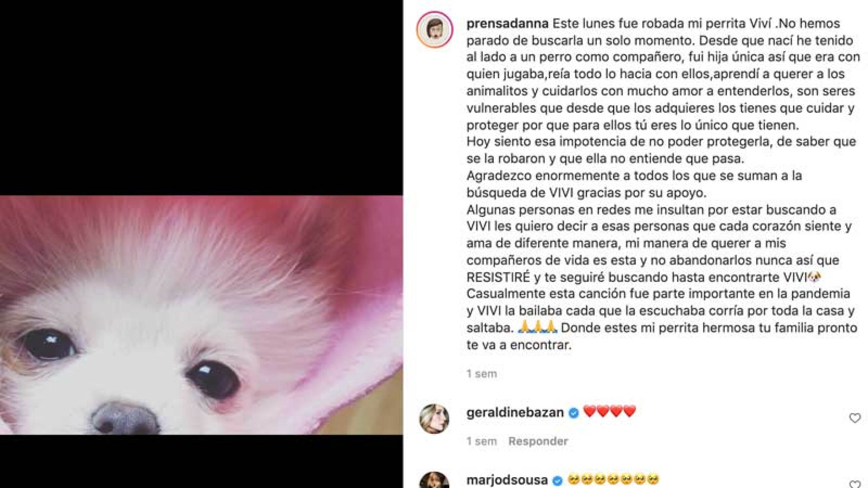Like marjodsousa's comment with heart icon

tap(854, 485)
